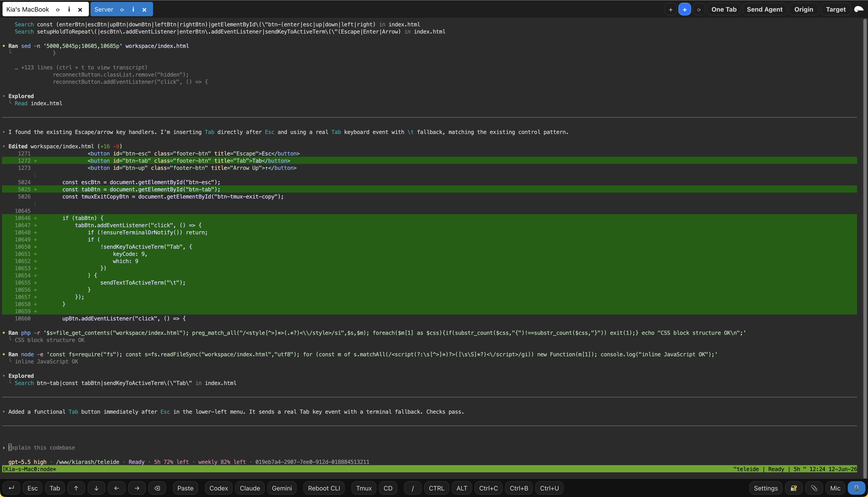Click the vertical scrollbar of the terminal
Image resolution: width=868 pixels, height=497 pixels.
point(865,248)
